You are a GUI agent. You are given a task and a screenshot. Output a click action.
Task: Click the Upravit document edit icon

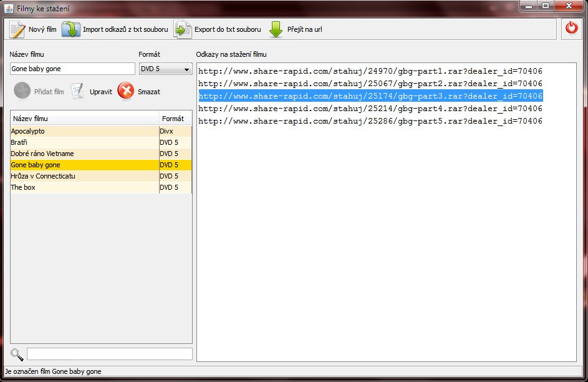point(77,91)
